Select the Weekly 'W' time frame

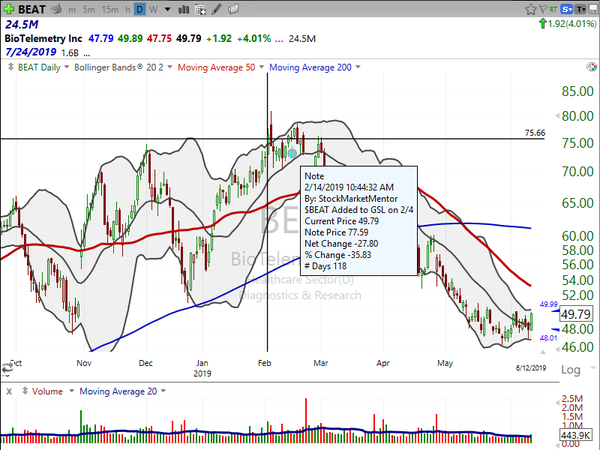pos(153,10)
